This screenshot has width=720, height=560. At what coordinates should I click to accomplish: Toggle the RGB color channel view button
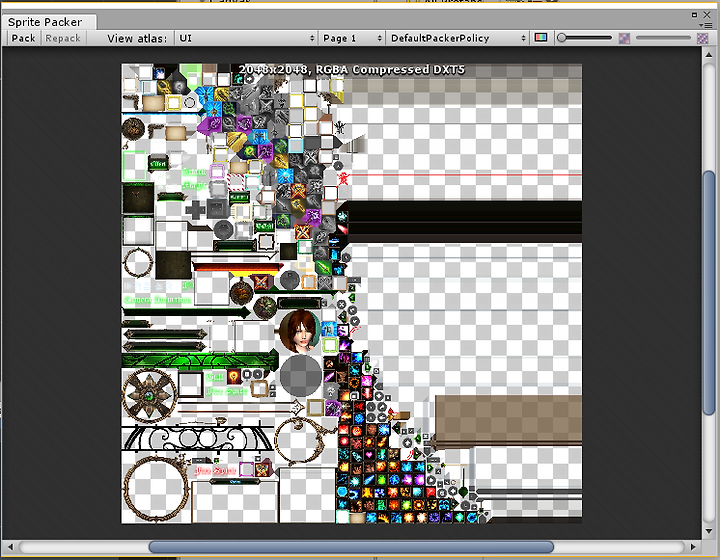[x=541, y=38]
